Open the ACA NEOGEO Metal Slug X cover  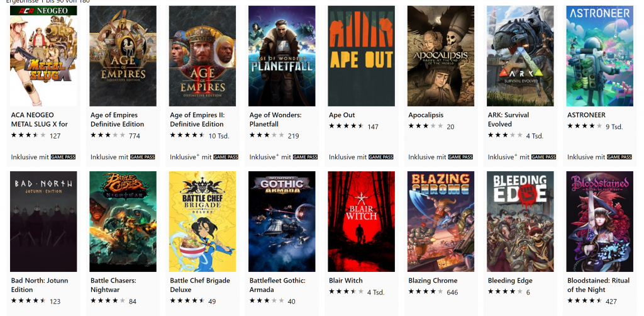tap(43, 56)
